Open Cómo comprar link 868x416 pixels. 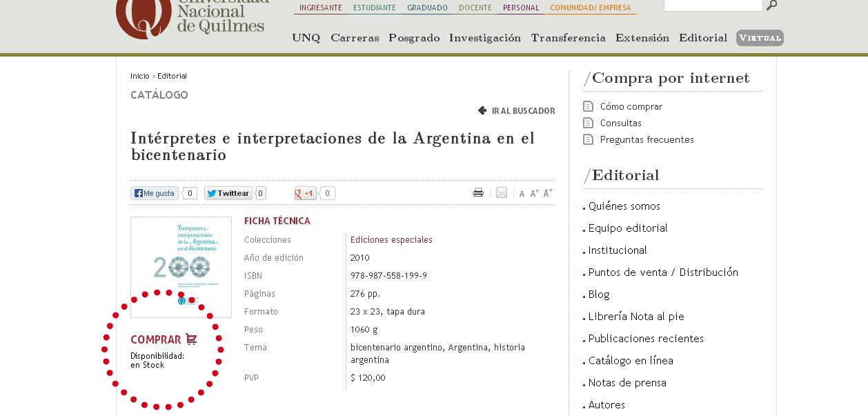631,106
